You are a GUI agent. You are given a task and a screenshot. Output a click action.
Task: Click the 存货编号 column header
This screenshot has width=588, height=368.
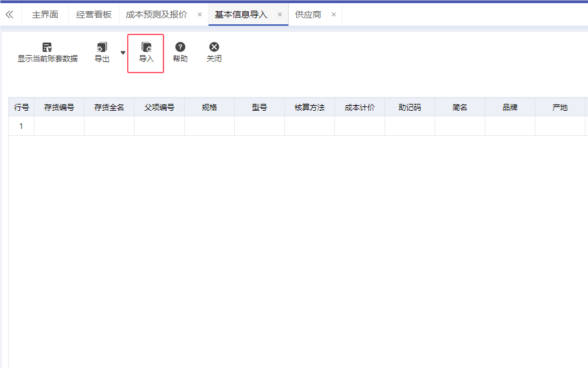tap(59, 108)
